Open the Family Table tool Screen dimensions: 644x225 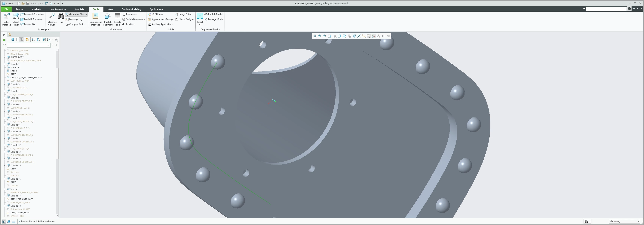(x=118, y=19)
